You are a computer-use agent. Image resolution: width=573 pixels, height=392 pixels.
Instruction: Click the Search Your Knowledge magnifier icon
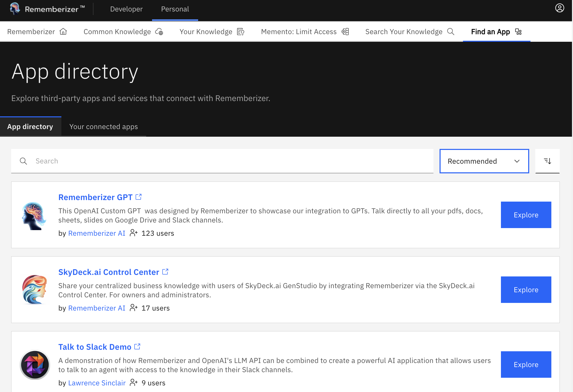451,32
